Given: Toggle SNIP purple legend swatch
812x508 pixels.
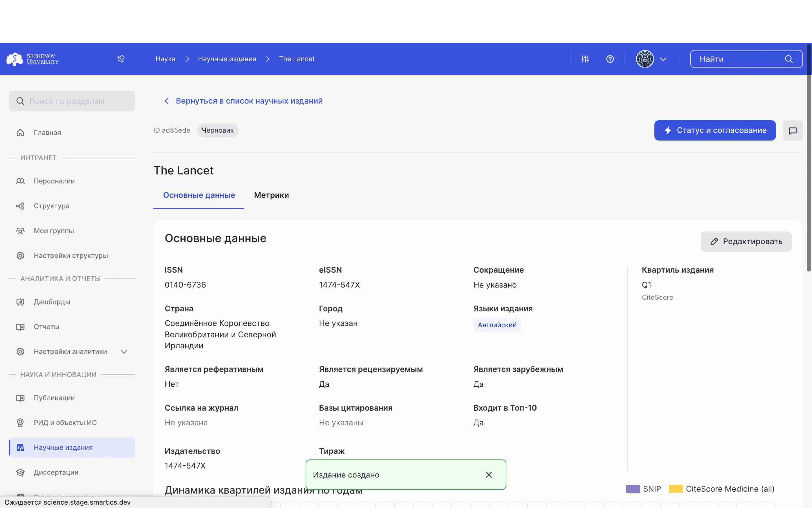Looking at the screenshot, I should 633,489.
